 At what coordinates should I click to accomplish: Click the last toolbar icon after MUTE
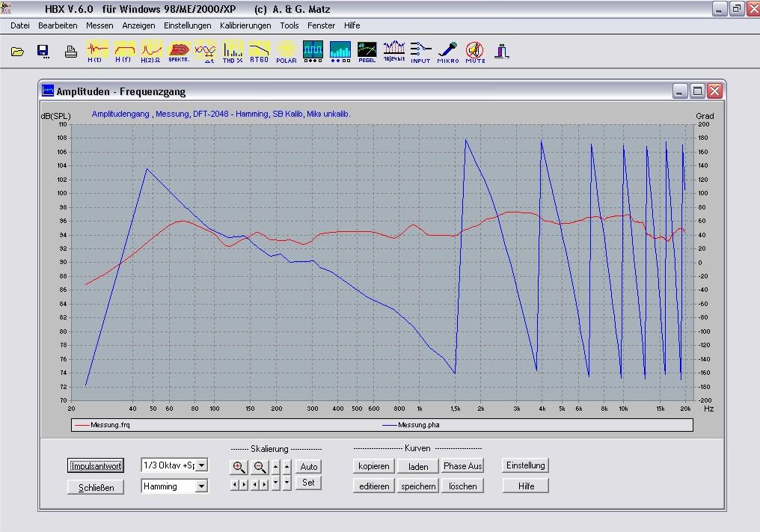coord(502,52)
